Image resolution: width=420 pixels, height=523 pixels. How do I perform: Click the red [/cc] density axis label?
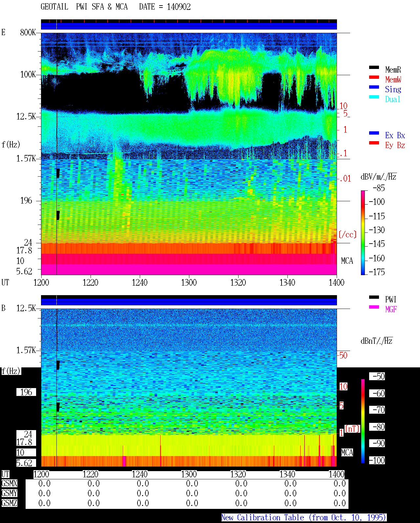click(x=347, y=234)
